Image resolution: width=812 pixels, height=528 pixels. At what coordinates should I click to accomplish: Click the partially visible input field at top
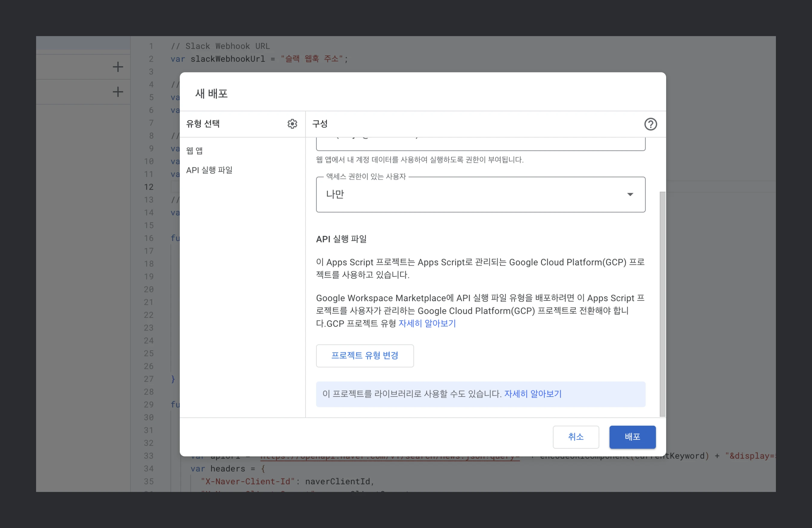480,144
